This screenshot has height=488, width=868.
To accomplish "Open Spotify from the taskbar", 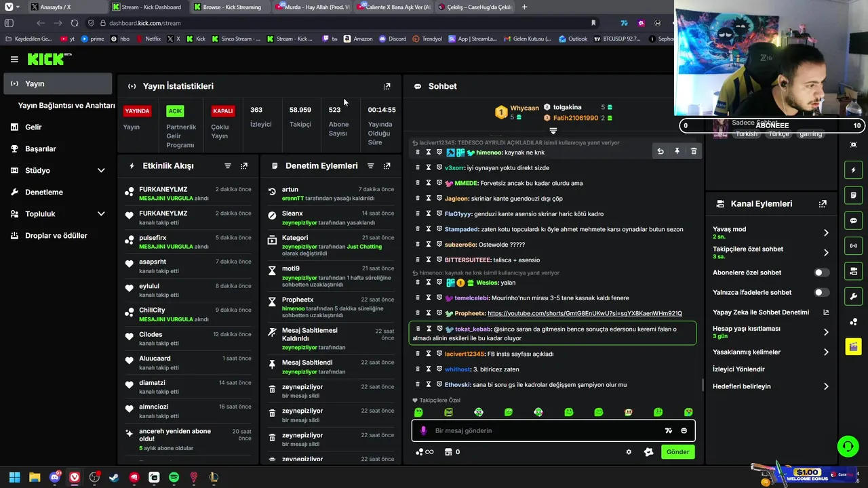I will coord(174,477).
